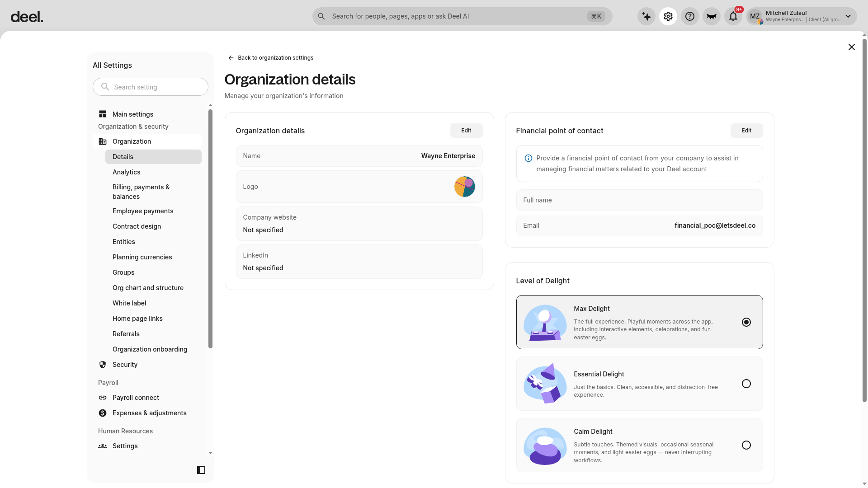Click the ⌘K shortcut badge
868x488 pixels.
coord(596,16)
